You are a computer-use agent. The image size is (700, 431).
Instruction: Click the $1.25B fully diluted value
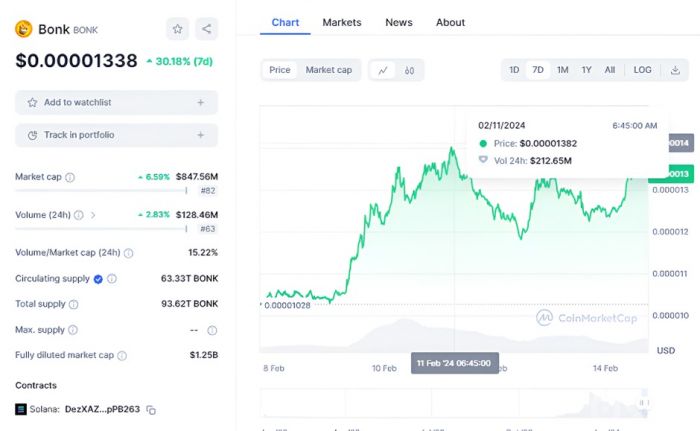click(x=204, y=355)
